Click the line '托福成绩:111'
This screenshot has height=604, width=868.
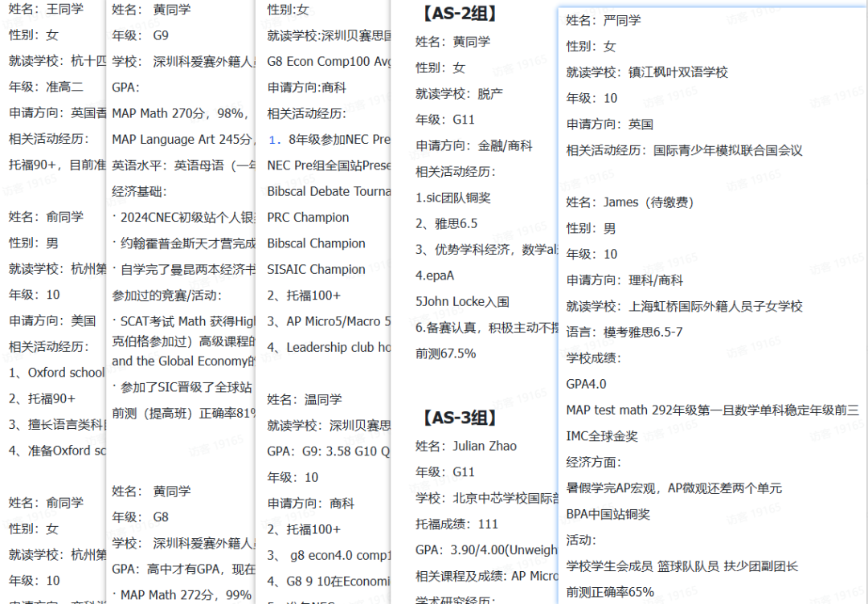tap(457, 524)
